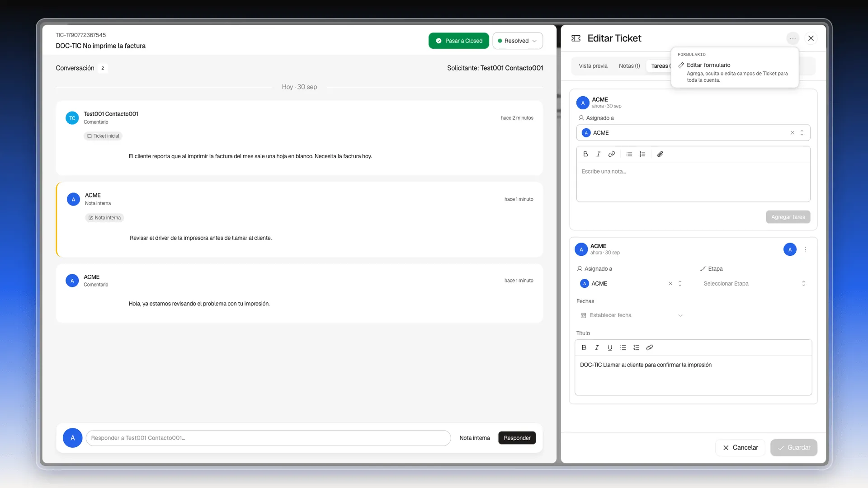The height and width of the screenshot is (488, 868).
Task: Expand the existing task's assignee selector arrows
Action: coord(680,284)
